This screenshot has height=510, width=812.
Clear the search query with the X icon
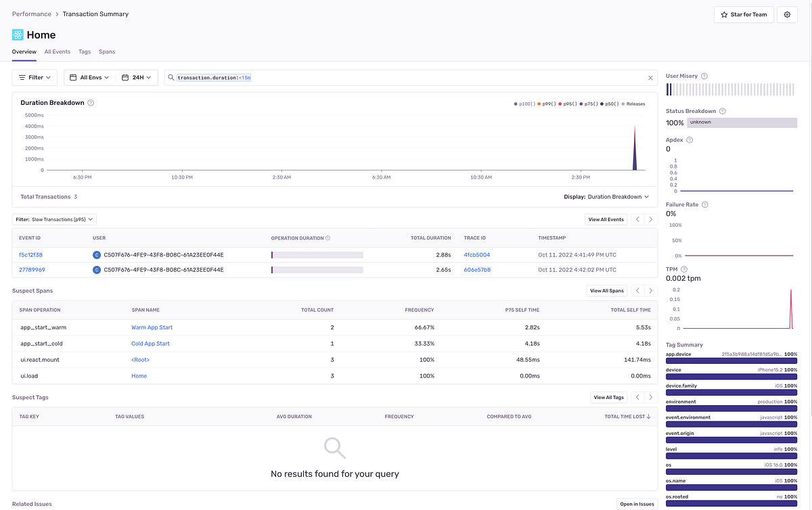651,78
